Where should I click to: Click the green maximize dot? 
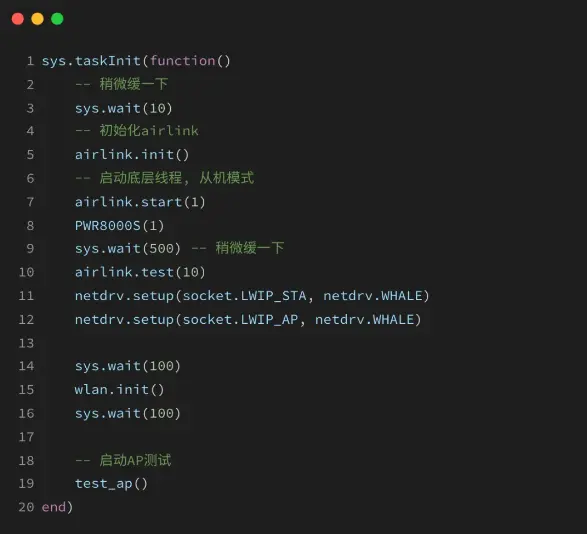tap(57, 19)
